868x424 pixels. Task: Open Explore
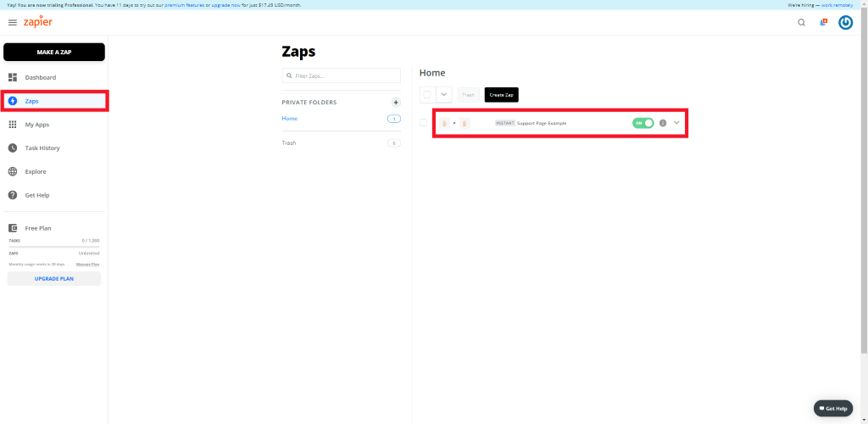click(36, 171)
